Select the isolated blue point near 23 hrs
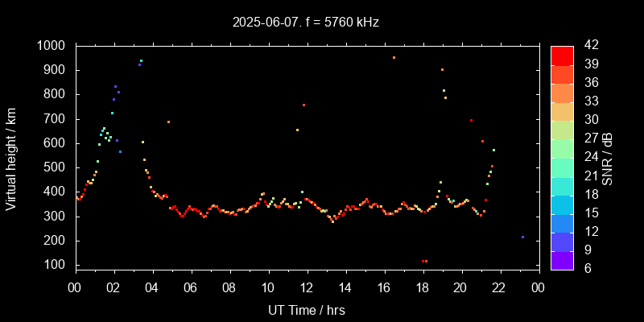 pyautogui.click(x=522, y=237)
